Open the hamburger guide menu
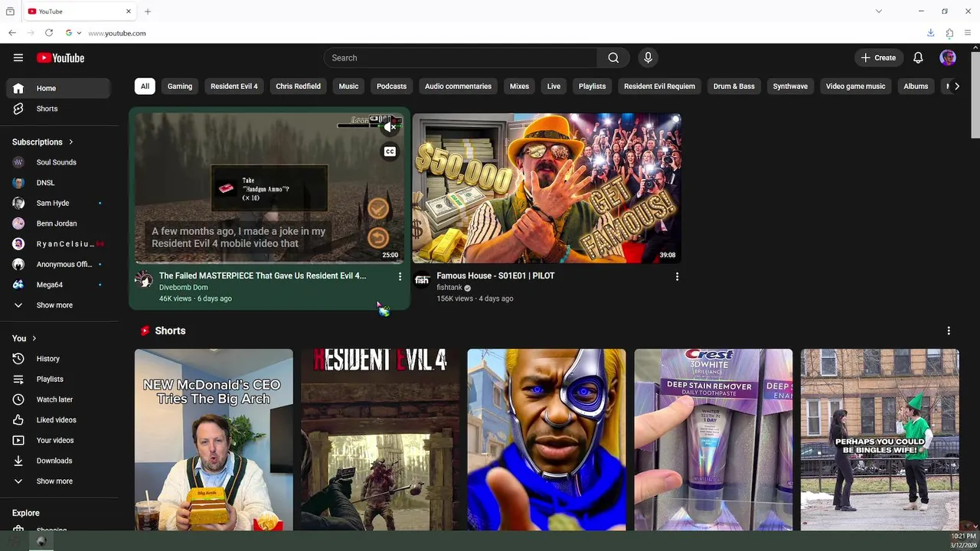 (18, 57)
